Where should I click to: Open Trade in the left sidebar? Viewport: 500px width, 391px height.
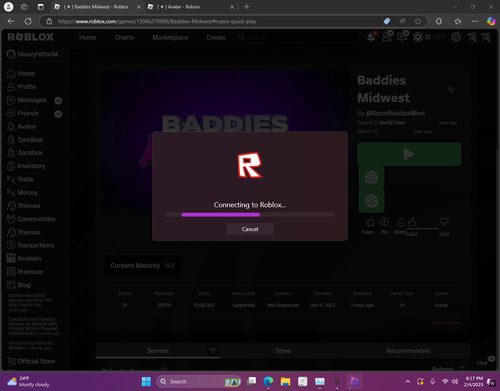click(20, 179)
